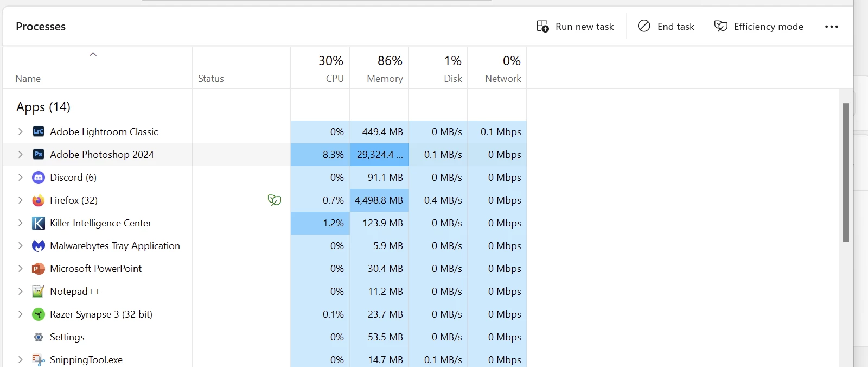Click the process list vertical scrollbar
Viewport: 868px width, 367px height.
tap(846, 173)
